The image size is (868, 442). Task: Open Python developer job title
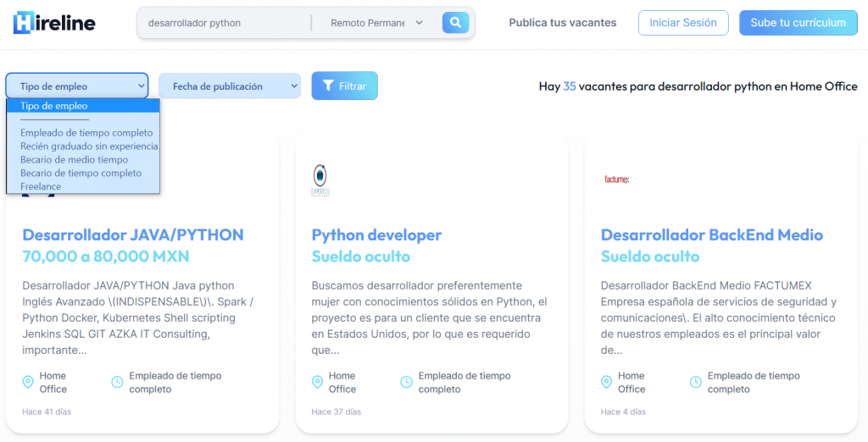point(376,235)
